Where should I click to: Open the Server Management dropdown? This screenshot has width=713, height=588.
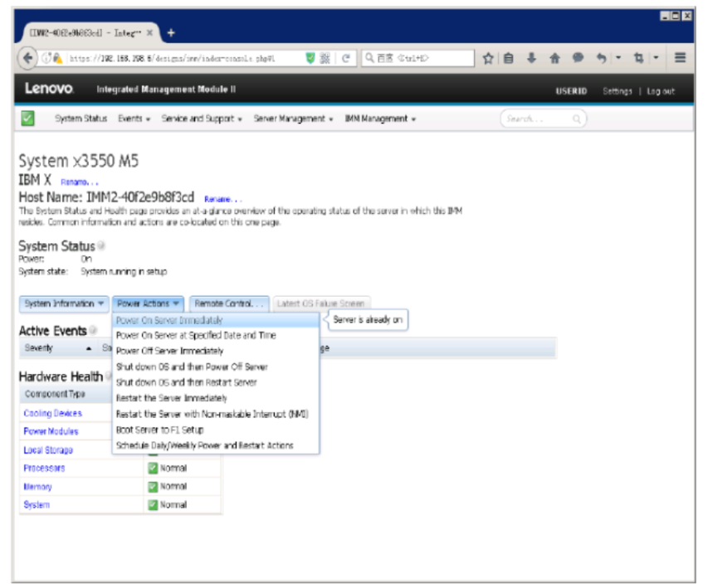click(x=293, y=119)
